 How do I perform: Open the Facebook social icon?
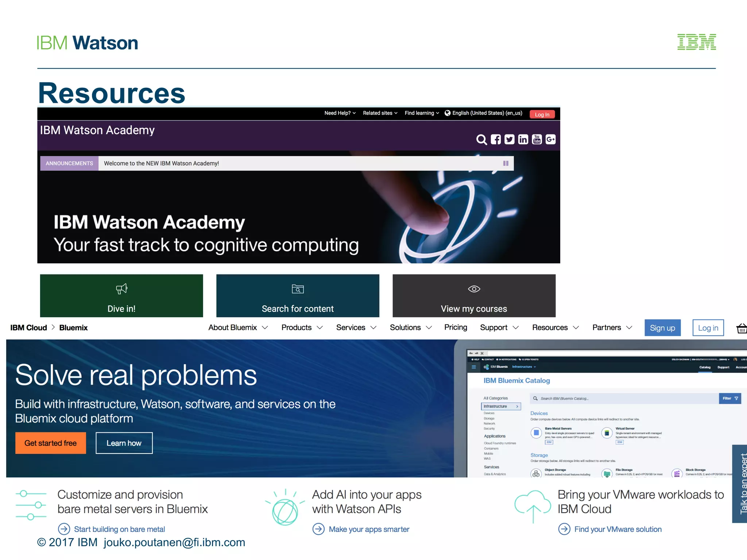tap(496, 139)
